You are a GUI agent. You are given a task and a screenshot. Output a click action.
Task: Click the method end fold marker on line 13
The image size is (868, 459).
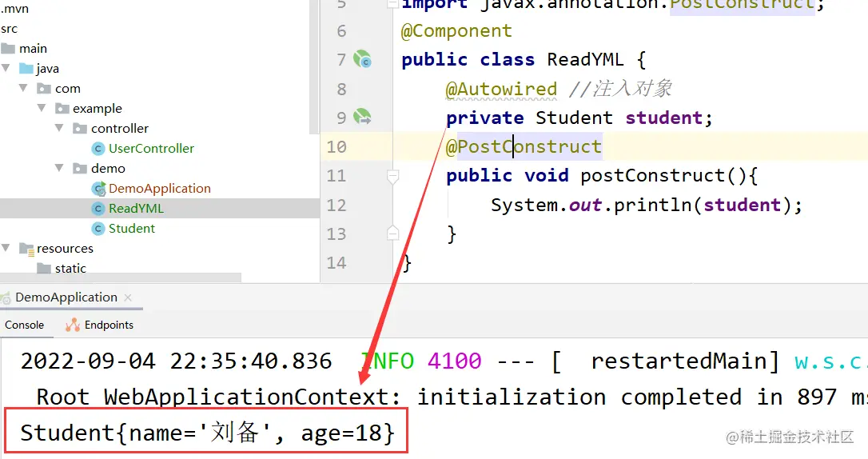point(392,233)
